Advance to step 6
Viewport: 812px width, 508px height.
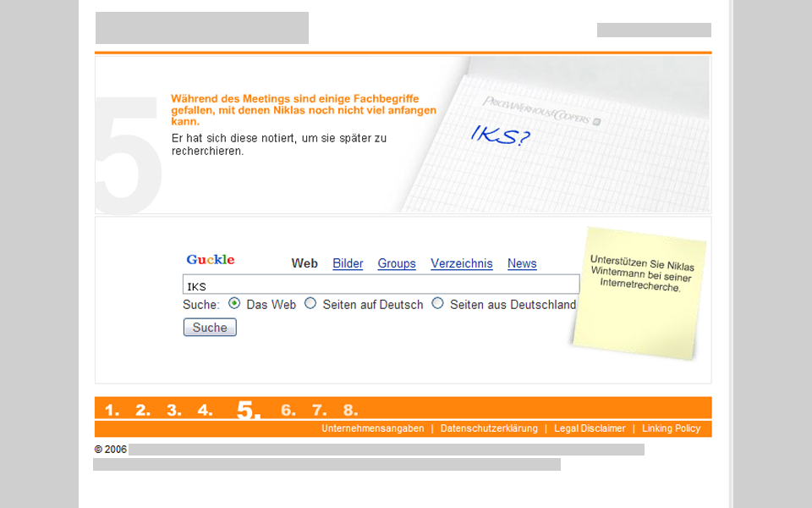click(288, 411)
